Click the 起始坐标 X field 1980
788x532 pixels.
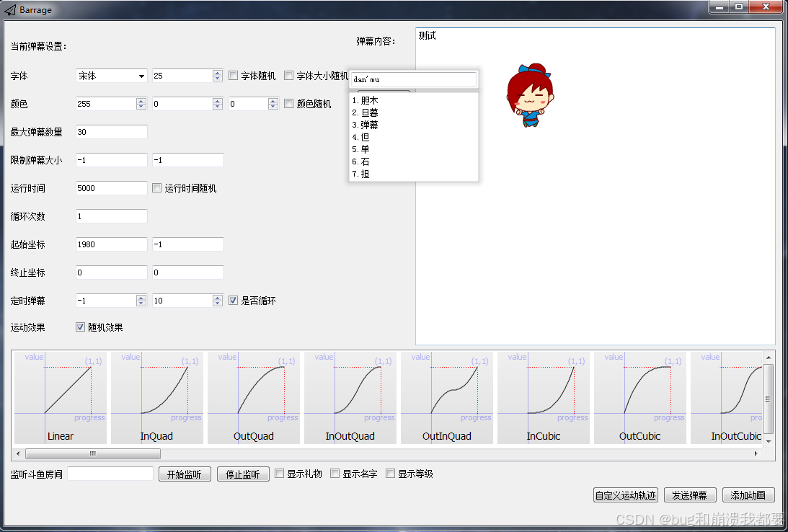112,244
